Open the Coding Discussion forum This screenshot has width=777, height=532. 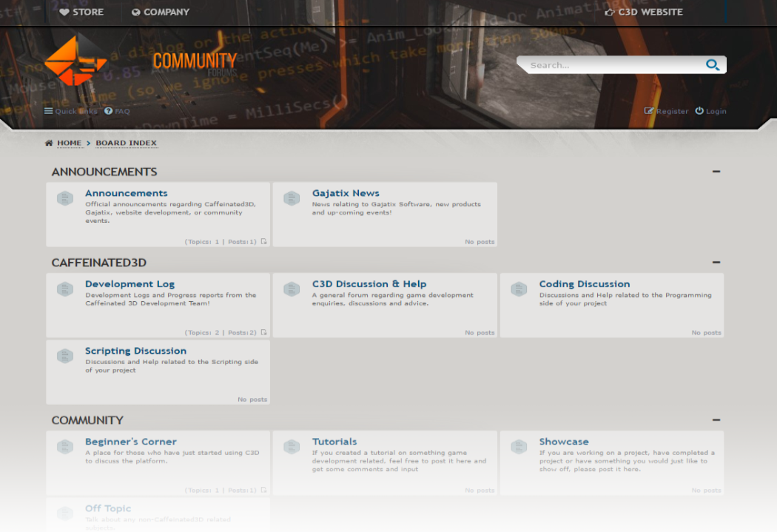coord(585,284)
